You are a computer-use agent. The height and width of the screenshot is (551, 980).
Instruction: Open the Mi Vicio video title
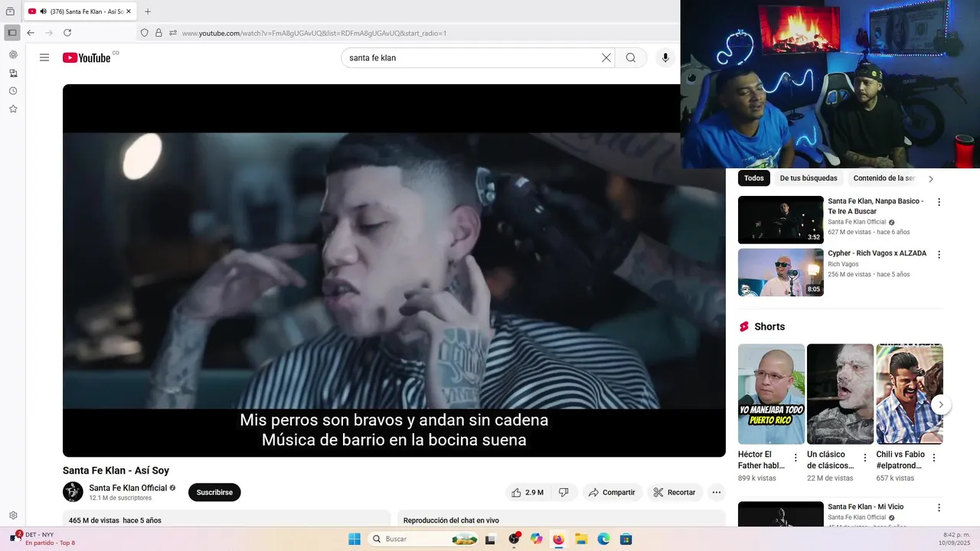pyautogui.click(x=865, y=507)
